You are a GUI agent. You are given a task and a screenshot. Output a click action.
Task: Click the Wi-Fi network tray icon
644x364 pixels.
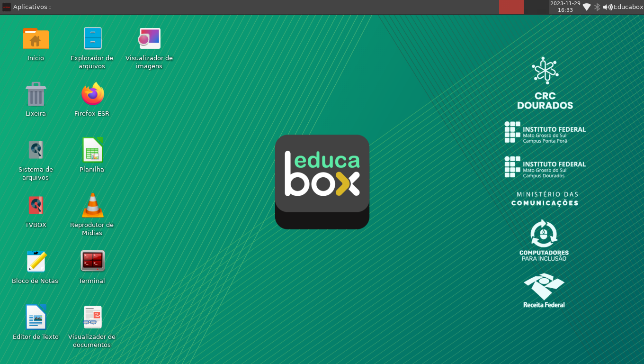point(587,7)
